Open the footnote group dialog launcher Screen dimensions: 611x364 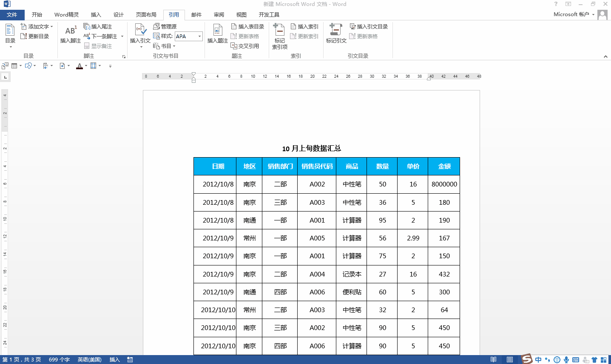(x=124, y=56)
